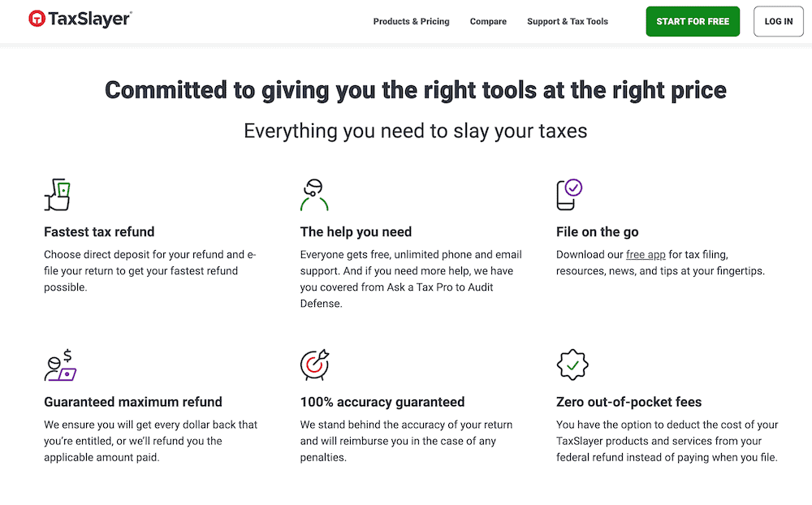Select the Fastest tax refund document icon

point(56,194)
